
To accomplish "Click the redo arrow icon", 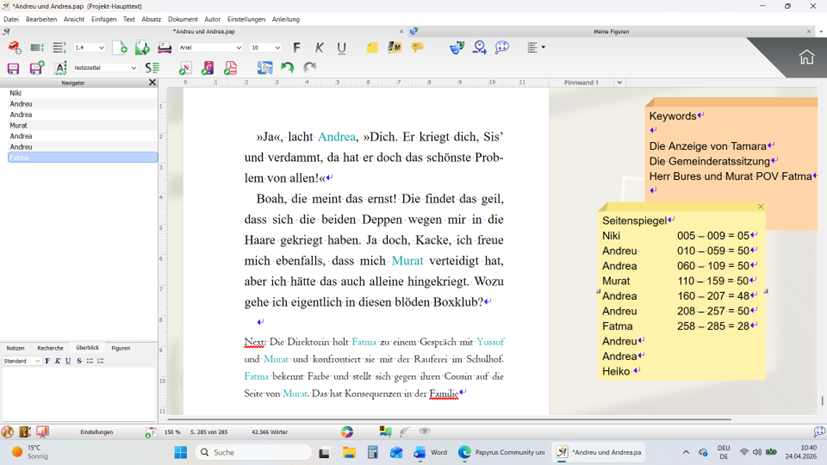I will click(309, 68).
